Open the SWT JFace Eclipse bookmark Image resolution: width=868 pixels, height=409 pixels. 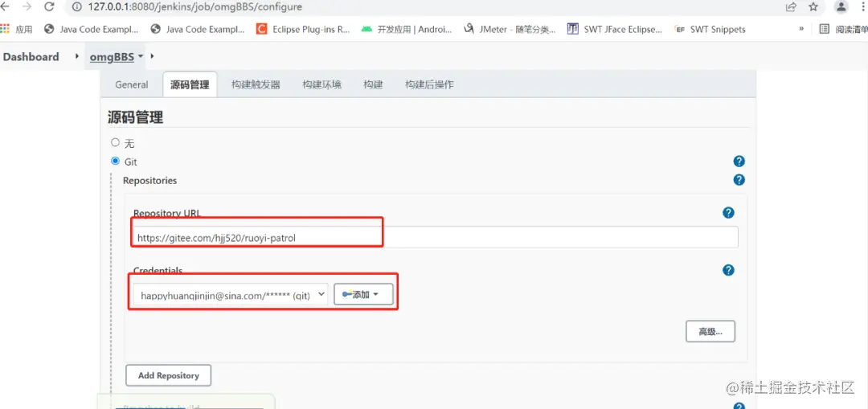pyautogui.click(x=615, y=30)
